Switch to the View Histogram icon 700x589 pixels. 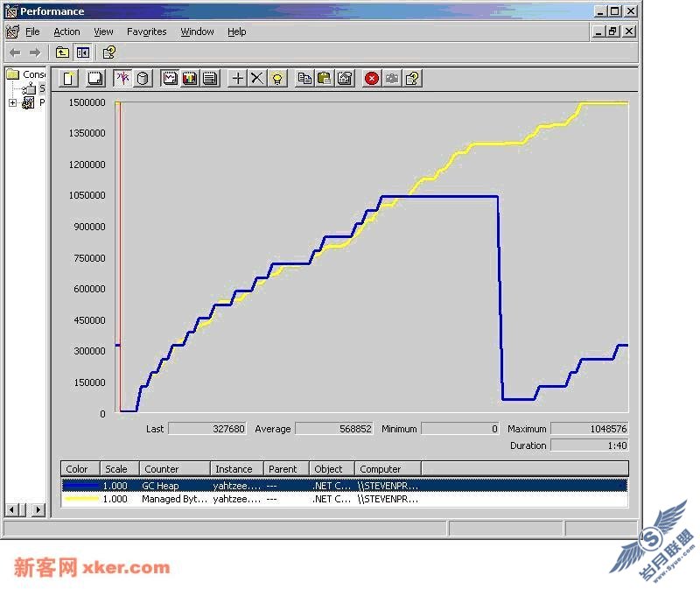tap(190, 79)
